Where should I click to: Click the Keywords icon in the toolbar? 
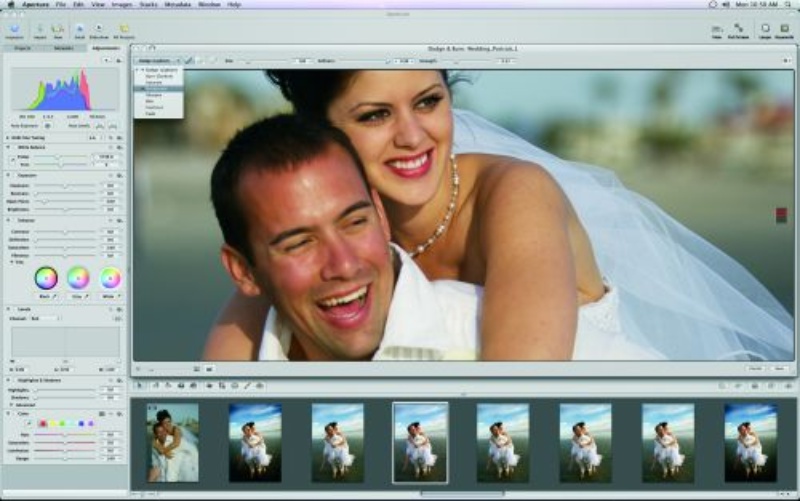(786, 29)
